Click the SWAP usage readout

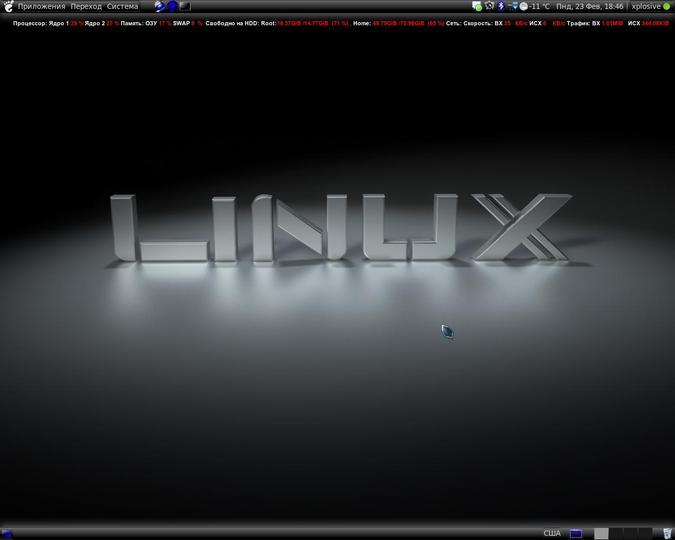tap(188, 23)
